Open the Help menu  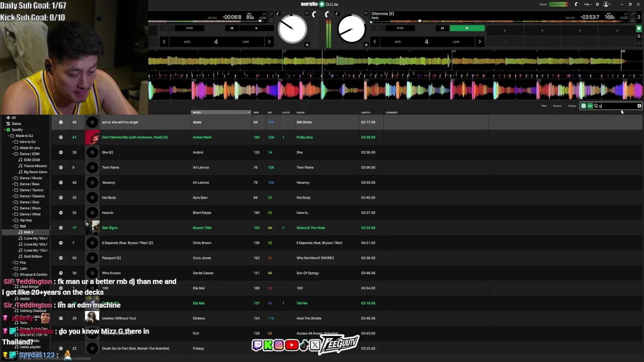point(587,4)
